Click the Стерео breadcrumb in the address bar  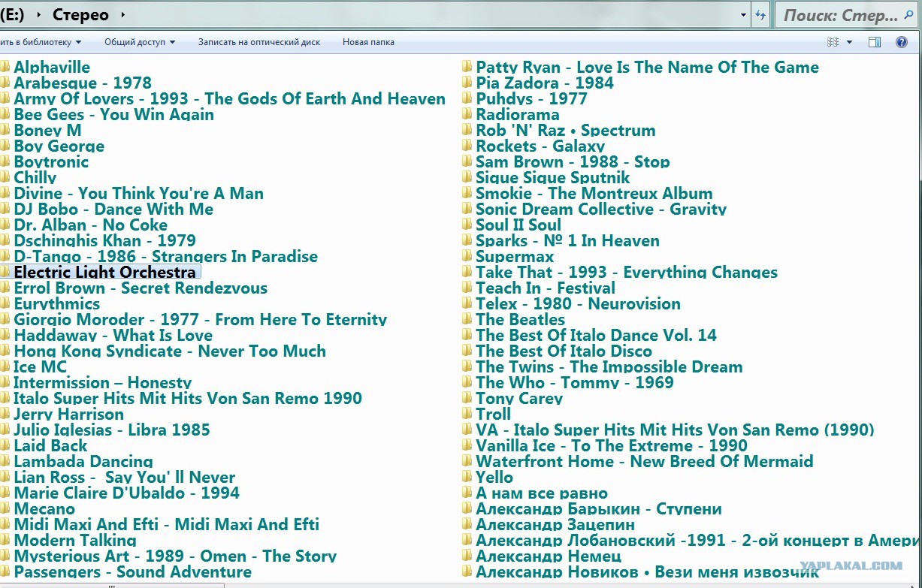point(80,15)
